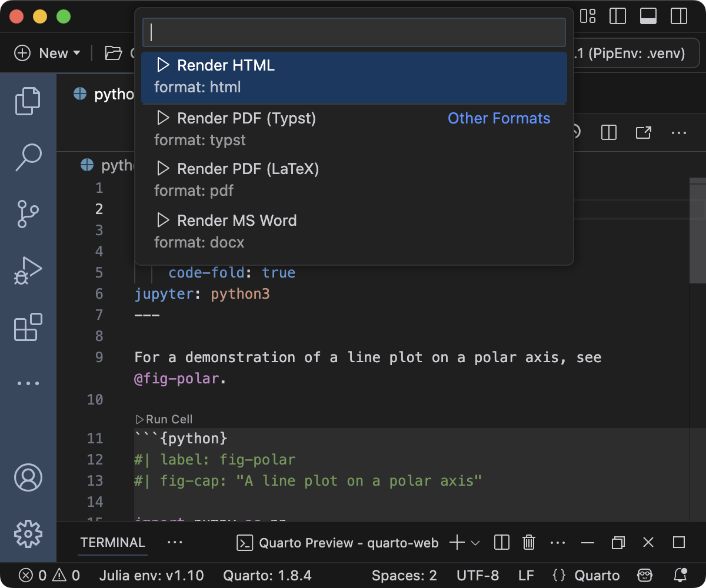Viewport: 706px width, 588px height.
Task: Toggle the secondary sidebar
Action: (x=678, y=16)
